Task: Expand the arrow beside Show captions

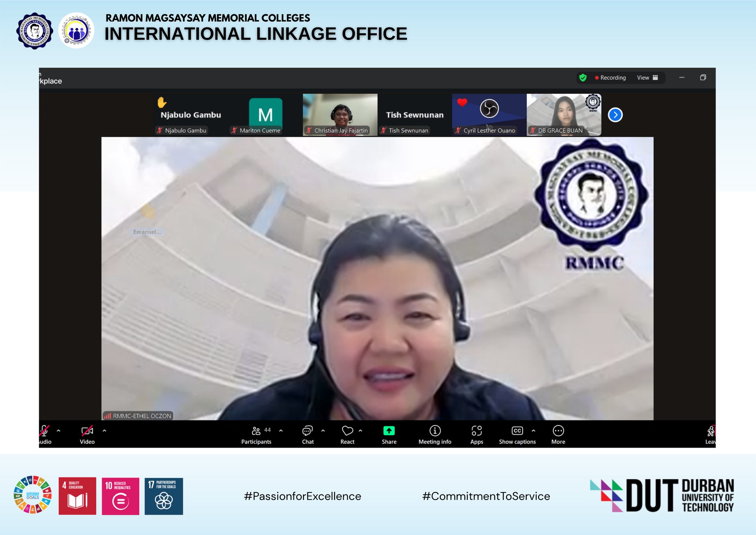Action: pos(533,430)
